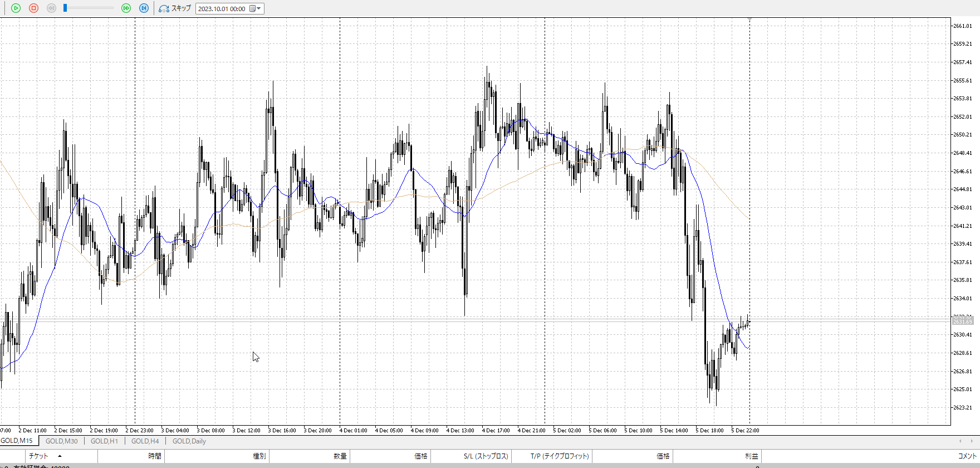Click the 利益 profit column header
980x468 pixels.
pyautogui.click(x=751, y=456)
